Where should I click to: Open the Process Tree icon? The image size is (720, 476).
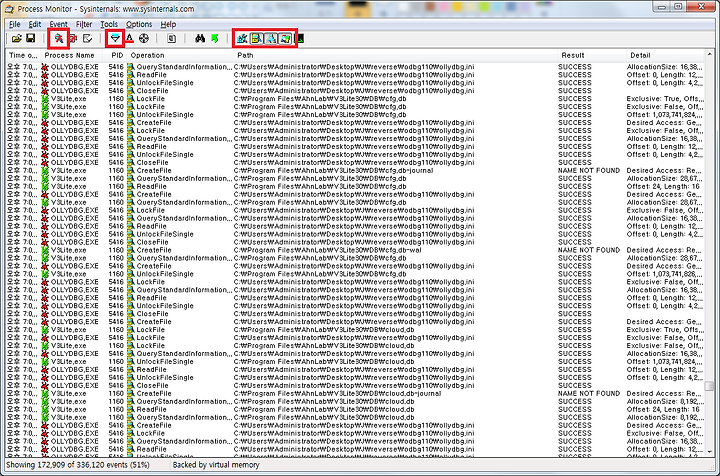[x=171, y=39]
